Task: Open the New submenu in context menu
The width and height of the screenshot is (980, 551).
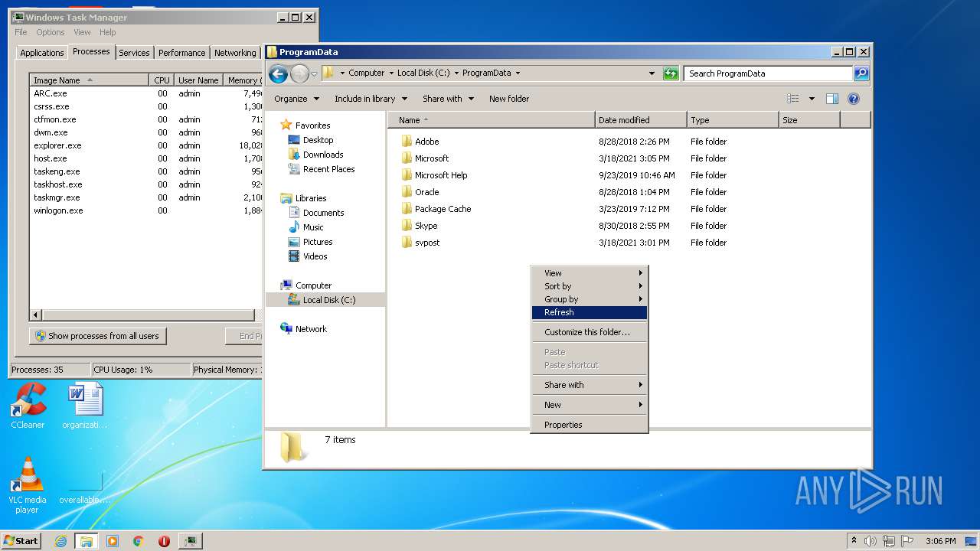Action: tap(590, 405)
